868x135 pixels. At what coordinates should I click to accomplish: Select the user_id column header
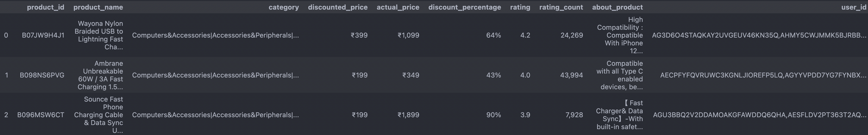853,7
